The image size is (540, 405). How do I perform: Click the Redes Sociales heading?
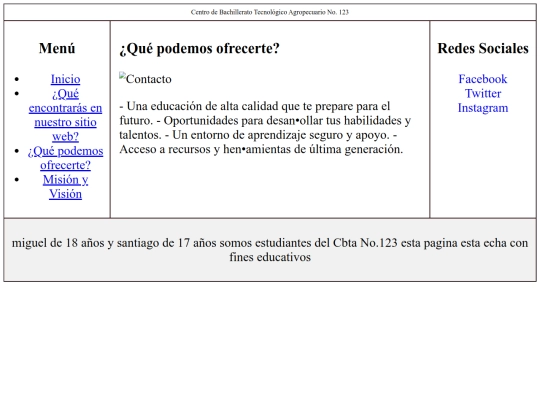click(483, 49)
